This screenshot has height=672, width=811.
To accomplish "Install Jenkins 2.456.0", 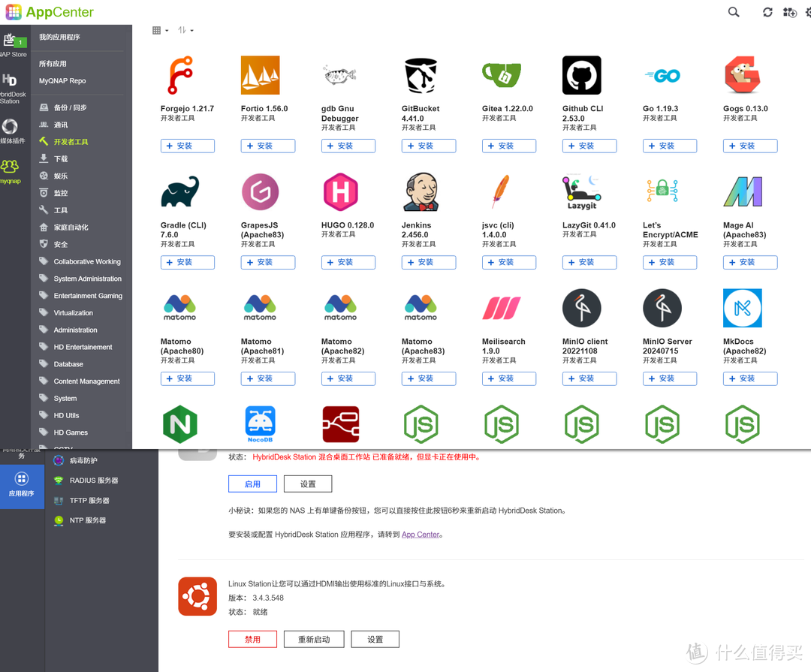I will [429, 262].
